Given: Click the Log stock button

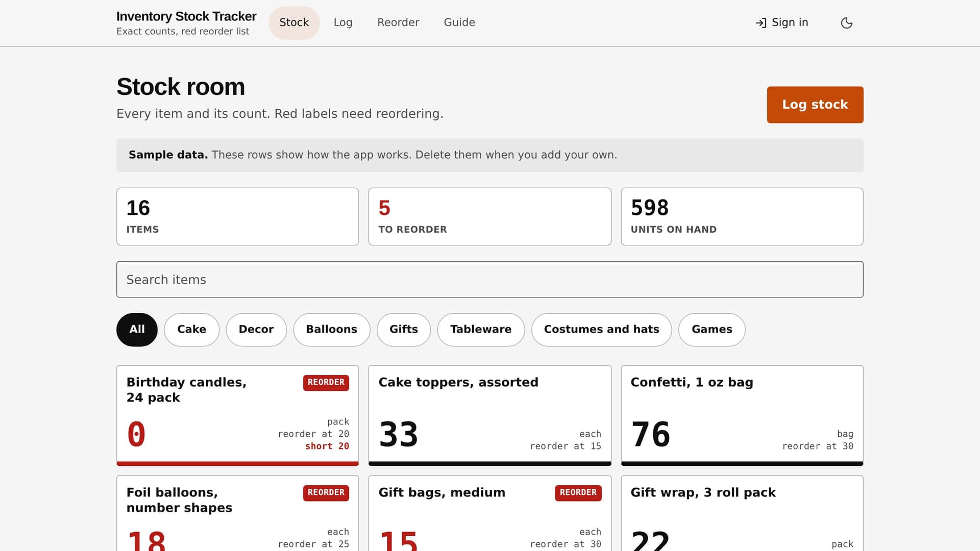Looking at the screenshot, I should (x=815, y=105).
